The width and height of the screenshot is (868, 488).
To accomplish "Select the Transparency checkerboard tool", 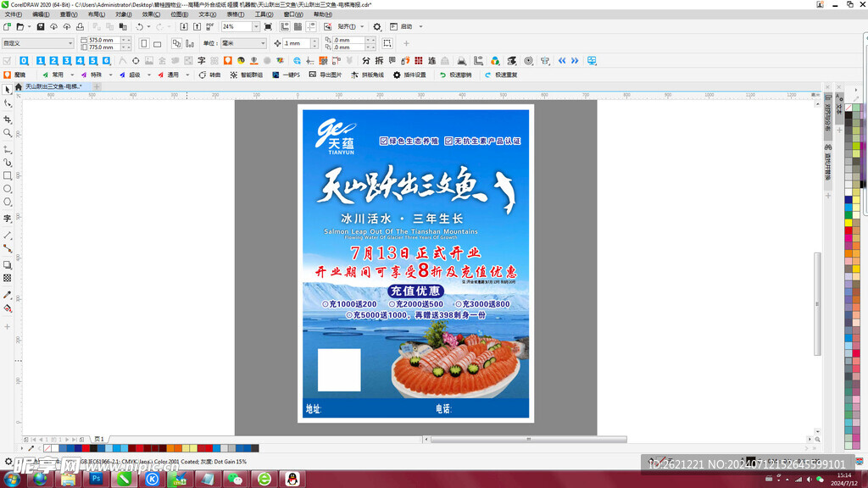I will (x=7, y=278).
